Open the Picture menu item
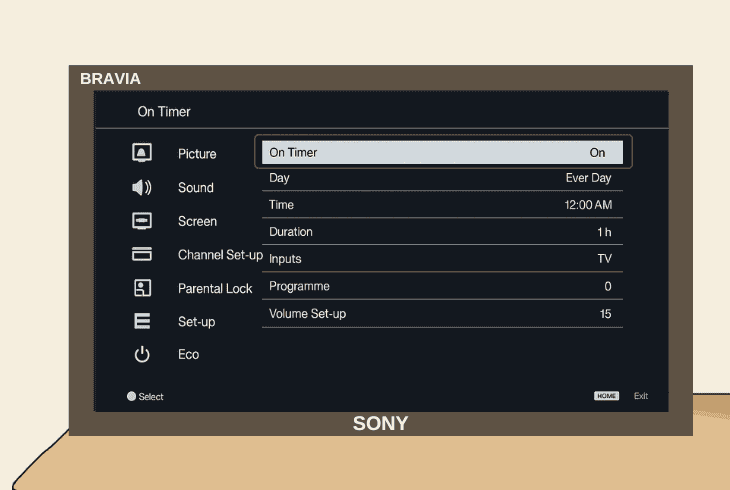This screenshot has width=730, height=490. click(197, 154)
